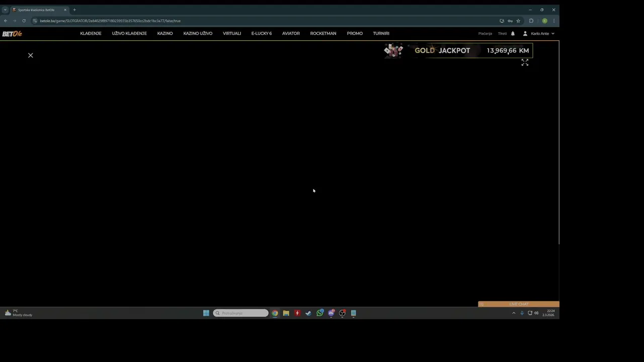Open the Chrome three-dot menu
This screenshot has height=362, width=644.
[554, 21]
